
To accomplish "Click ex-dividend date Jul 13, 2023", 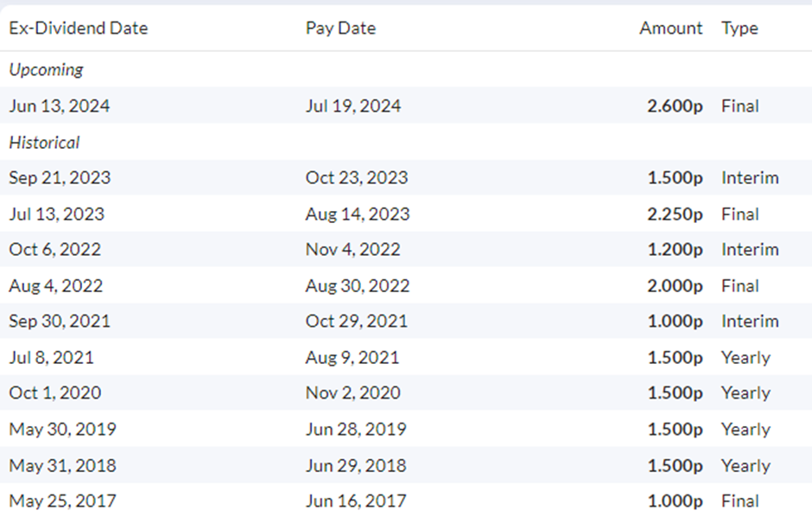I will point(56,214).
